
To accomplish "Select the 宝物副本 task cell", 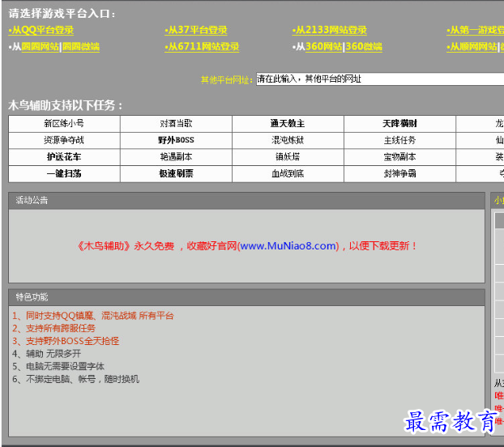I will click(399, 157).
